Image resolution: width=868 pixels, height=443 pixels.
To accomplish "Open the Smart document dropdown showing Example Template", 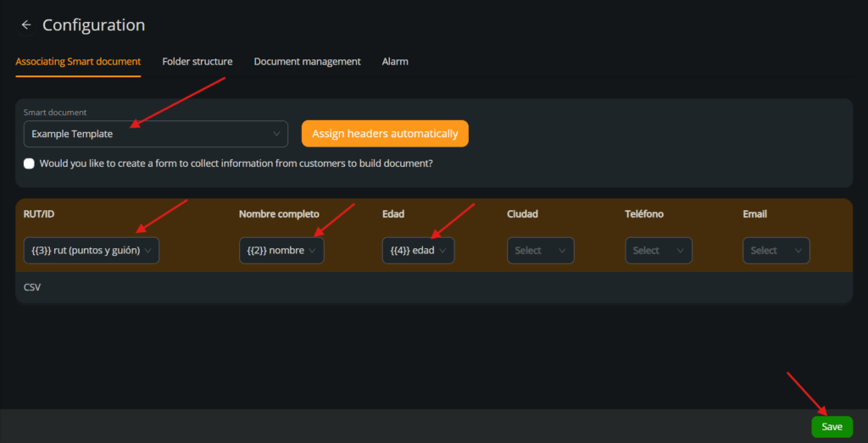I will (x=156, y=134).
